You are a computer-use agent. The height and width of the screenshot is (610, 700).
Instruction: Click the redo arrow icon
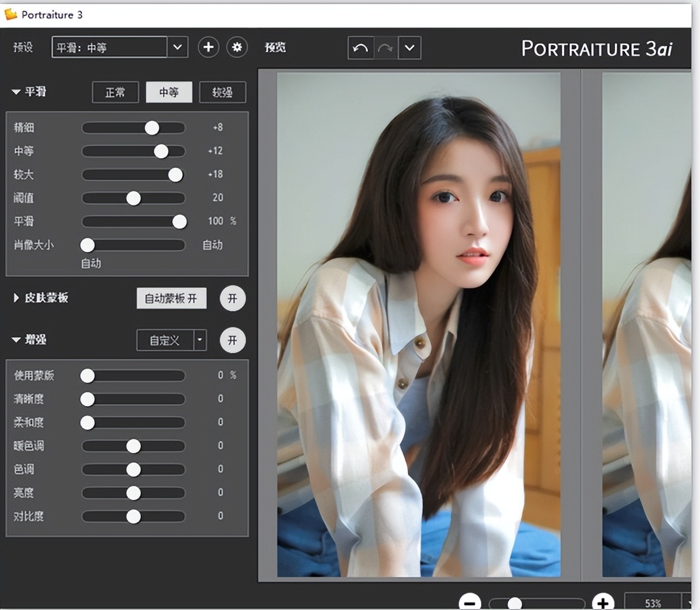coord(385,48)
